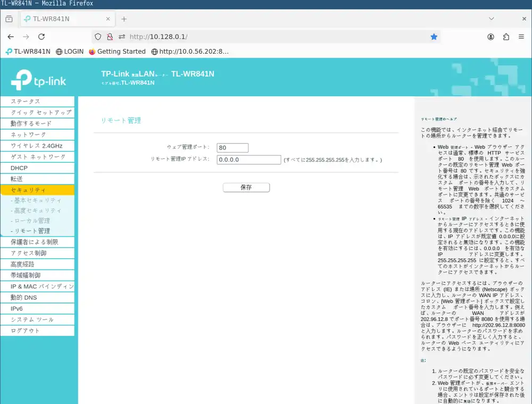This screenshot has width=532, height=404.
Task: Open LOGIN bookmark
Action: pyautogui.click(x=70, y=52)
